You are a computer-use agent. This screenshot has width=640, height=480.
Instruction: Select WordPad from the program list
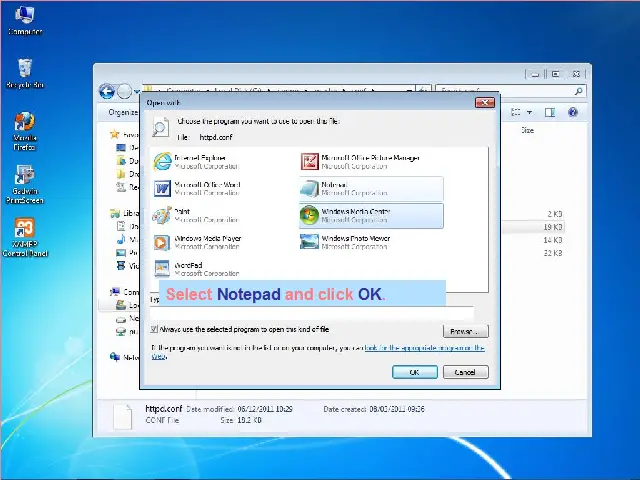click(196, 269)
